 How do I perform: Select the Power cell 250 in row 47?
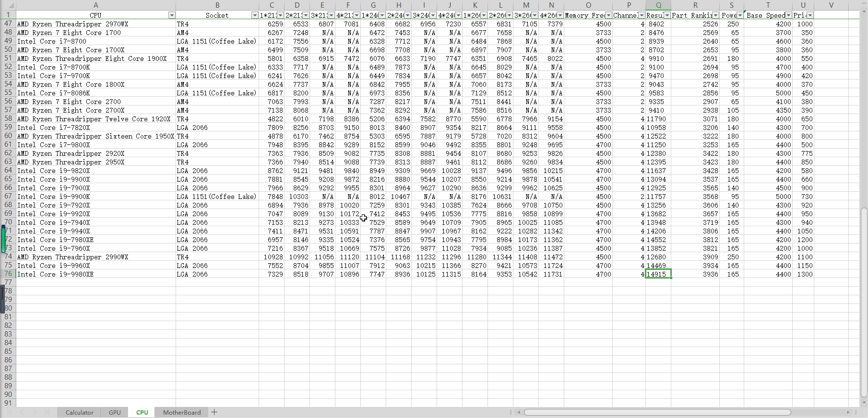click(732, 24)
